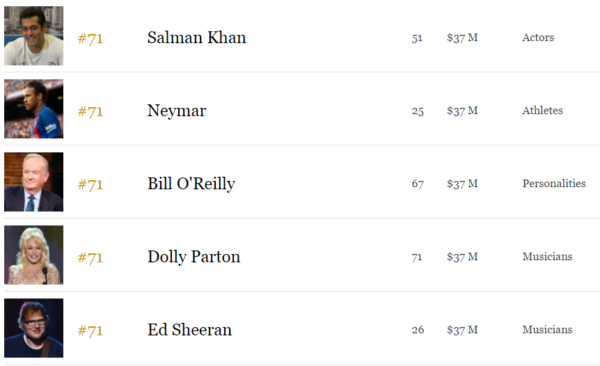
Task: Open Salman Khan's profile photo
Action: (34, 36)
